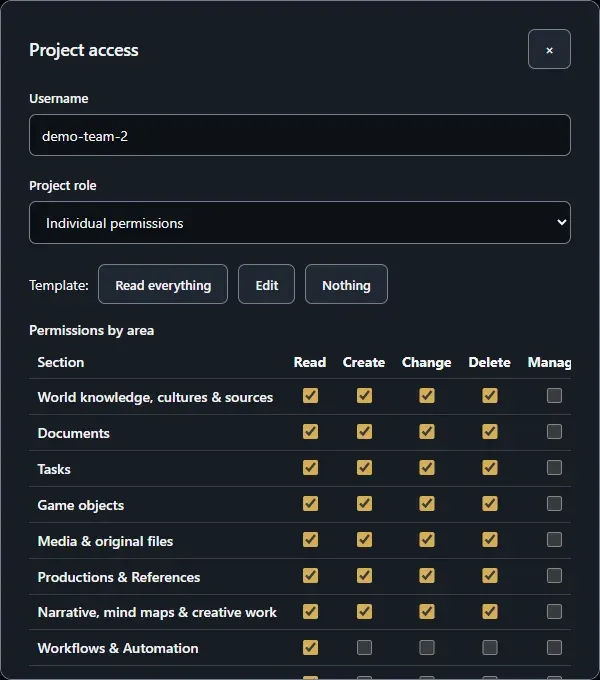Apply the Read everything template
The image size is (600, 680).
(163, 284)
